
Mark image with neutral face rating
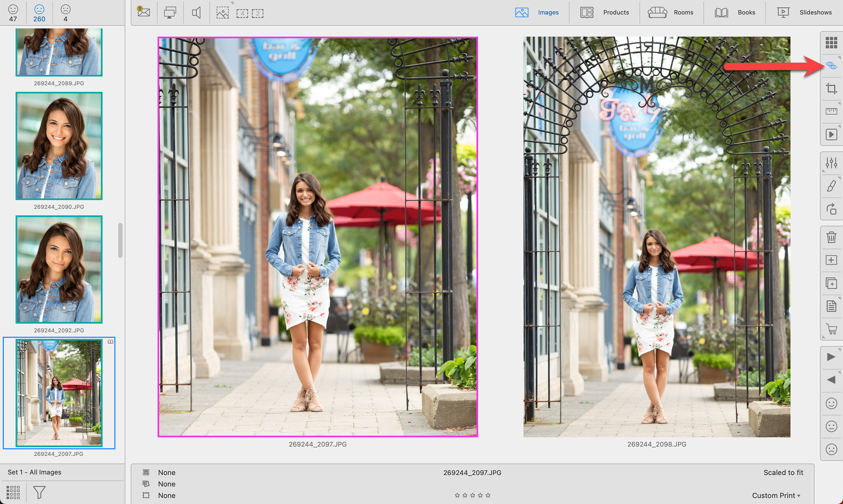(831, 426)
